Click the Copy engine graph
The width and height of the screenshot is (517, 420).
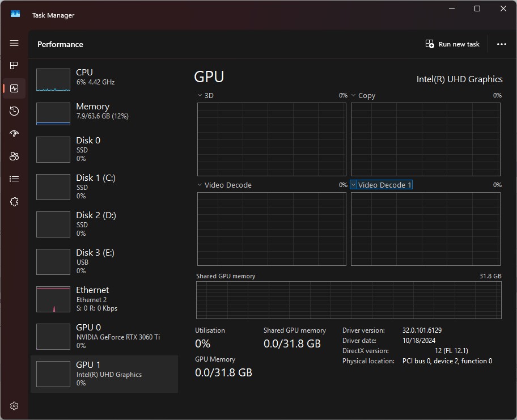(426, 139)
